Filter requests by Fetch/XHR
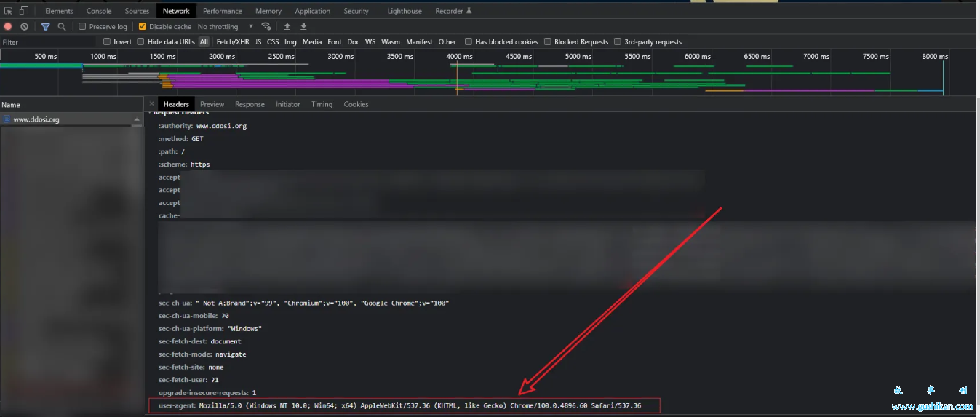This screenshot has width=980, height=417. pos(233,42)
